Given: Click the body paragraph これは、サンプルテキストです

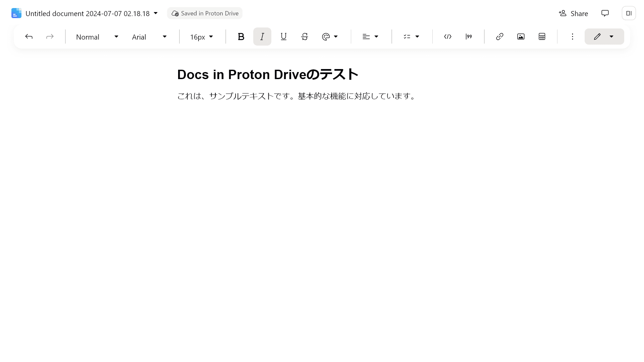Looking at the screenshot, I should tap(297, 96).
